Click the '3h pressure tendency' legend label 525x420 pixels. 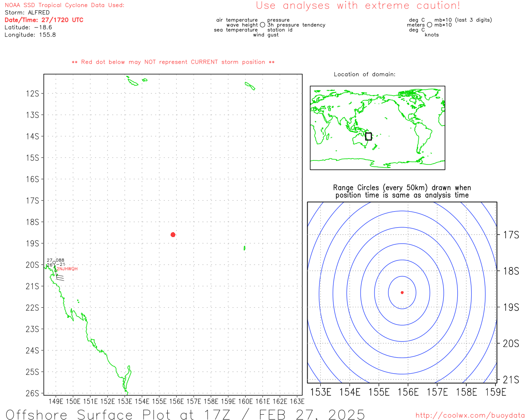pos(297,25)
